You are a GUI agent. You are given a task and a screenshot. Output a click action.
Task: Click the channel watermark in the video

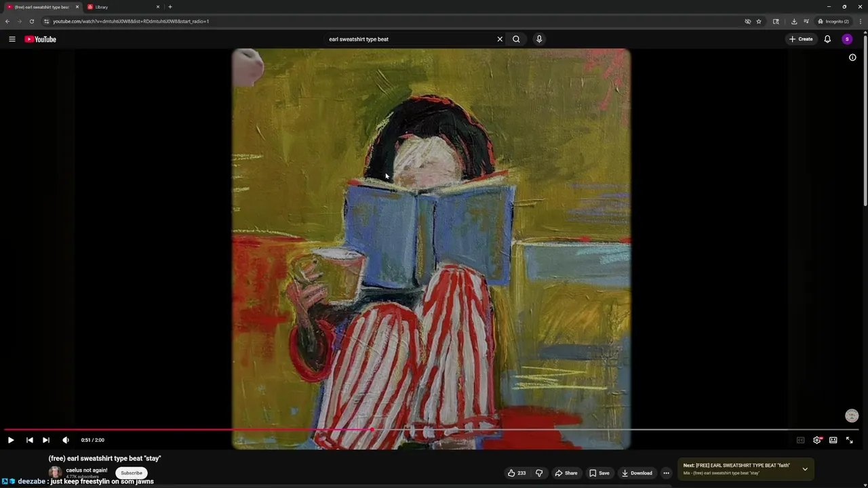click(x=852, y=416)
